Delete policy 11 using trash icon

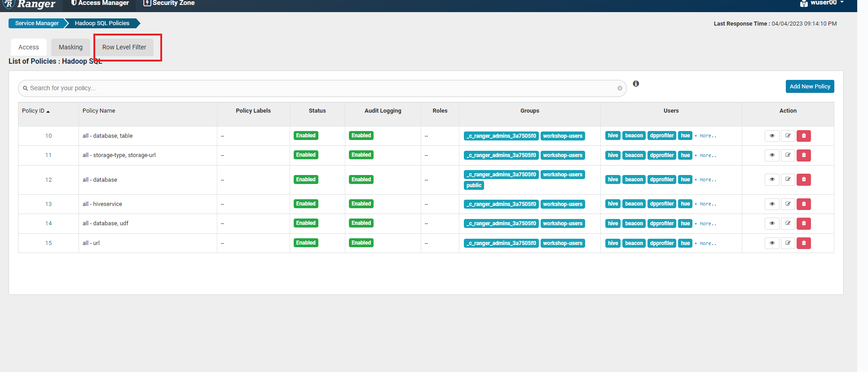click(804, 155)
